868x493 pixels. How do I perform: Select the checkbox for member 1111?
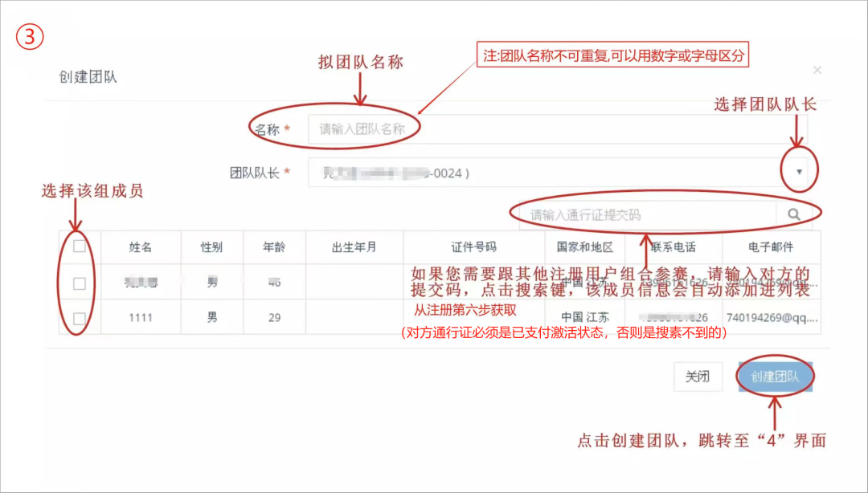pos(80,318)
